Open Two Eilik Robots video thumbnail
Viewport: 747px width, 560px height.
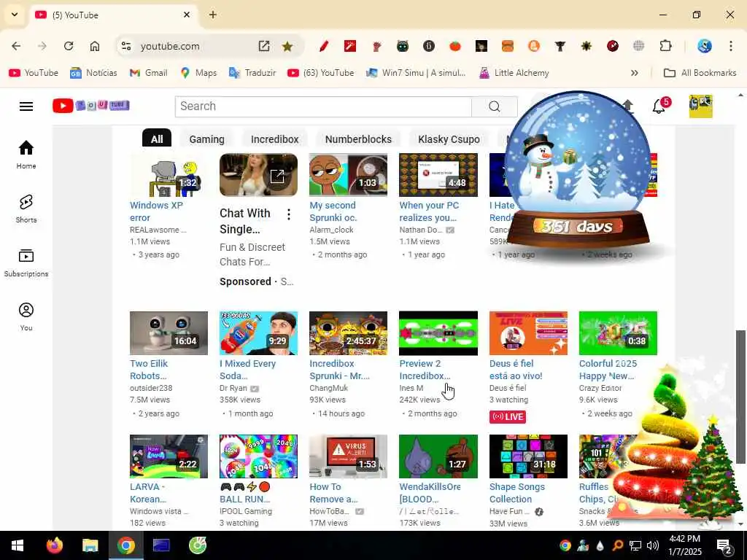tap(169, 332)
